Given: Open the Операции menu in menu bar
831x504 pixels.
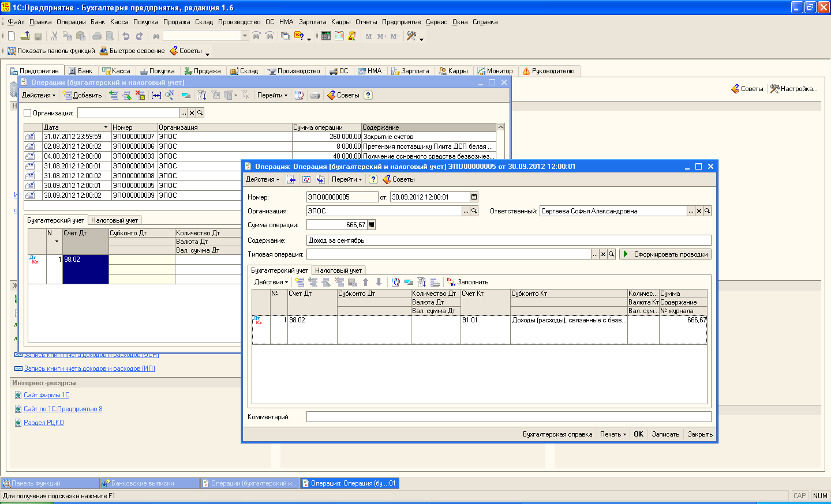Looking at the screenshot, I should coord(71,22).
